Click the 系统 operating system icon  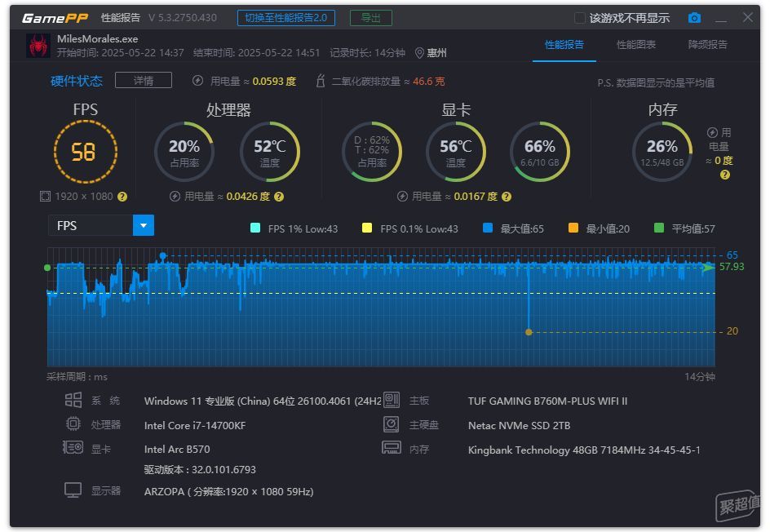coord(73,400)
